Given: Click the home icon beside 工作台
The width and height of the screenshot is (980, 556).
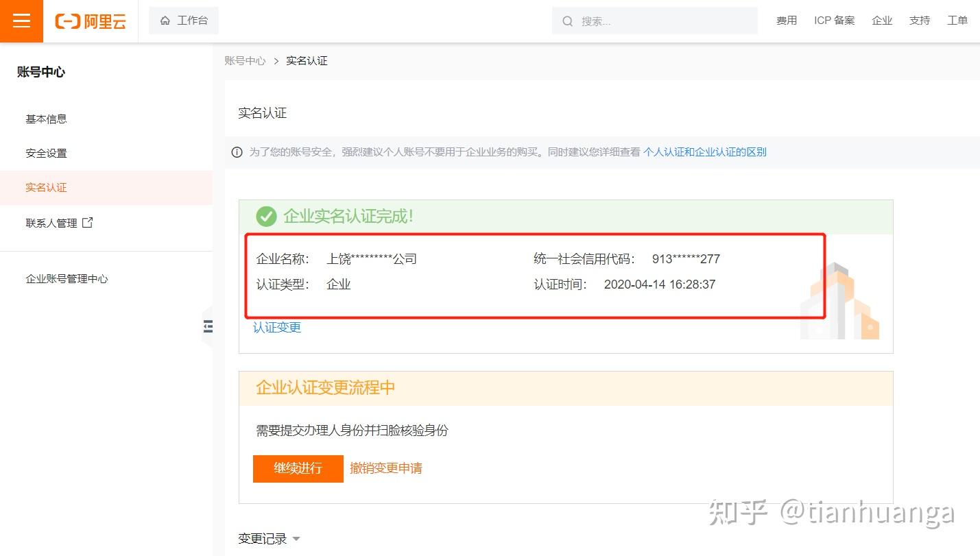Looking at the screenshot, I should [x=165, y=21].
